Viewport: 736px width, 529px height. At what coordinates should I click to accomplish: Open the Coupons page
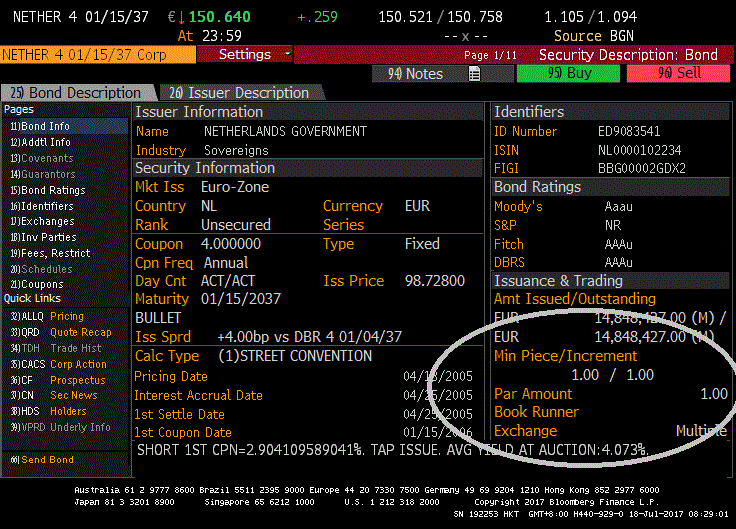pyautogui.click(x=37, y=284)
